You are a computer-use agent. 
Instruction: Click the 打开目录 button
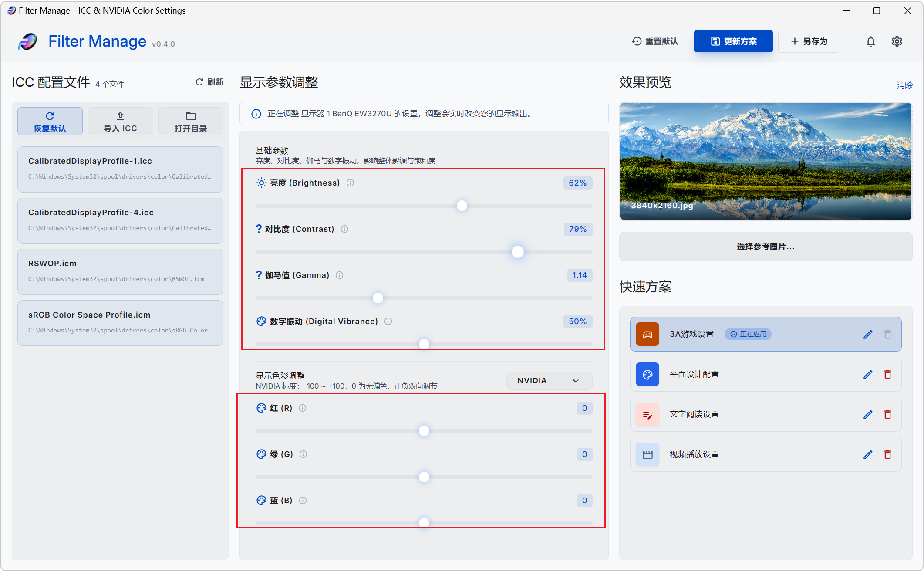coord(191,122)
